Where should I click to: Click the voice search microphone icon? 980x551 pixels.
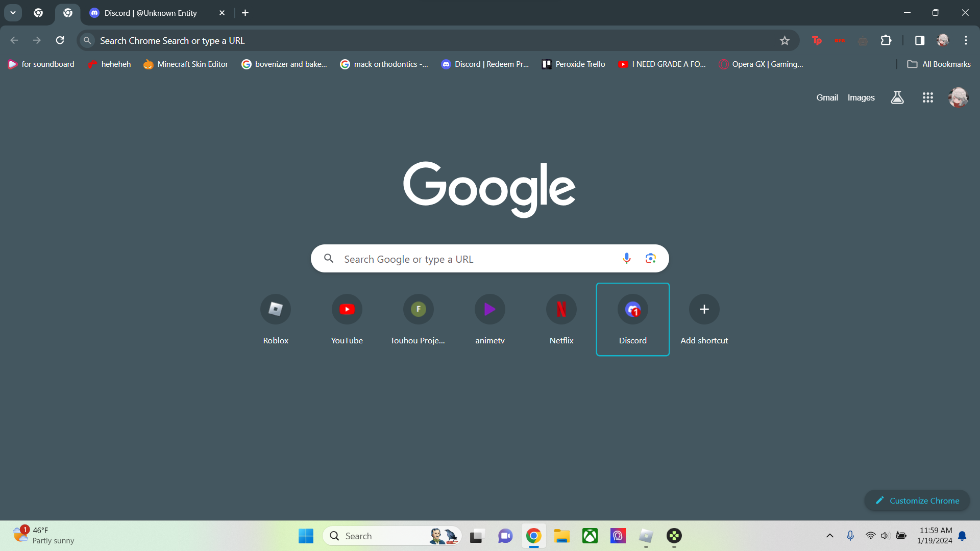click(x=627, y=259)
